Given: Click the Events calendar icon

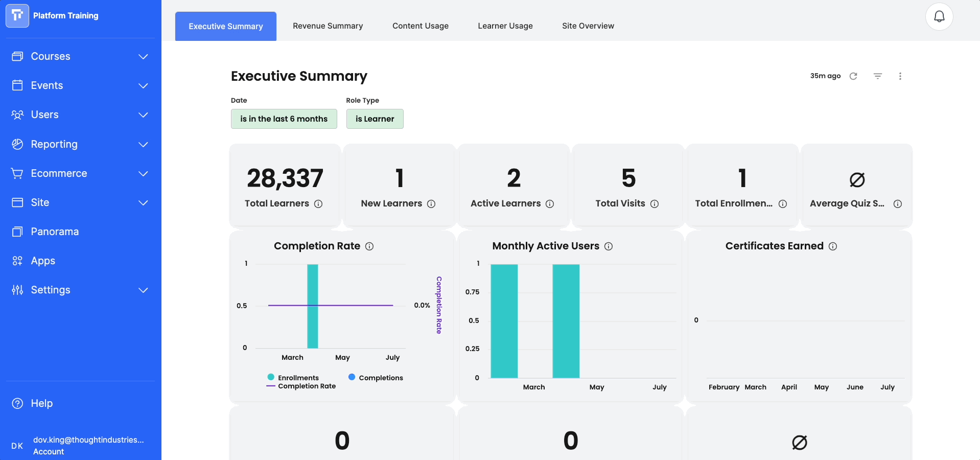Looking at the screenshot, I should coord(17,85).
